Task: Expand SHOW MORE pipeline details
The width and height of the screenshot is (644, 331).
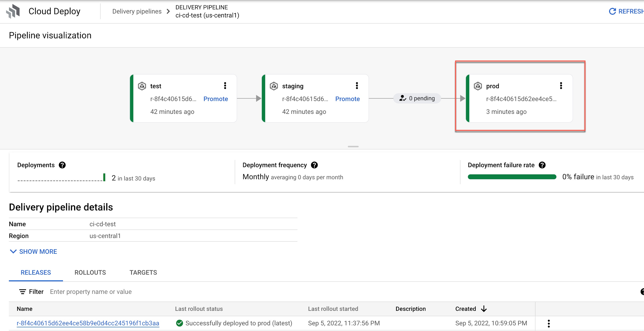Action: (x=33, y=252)
